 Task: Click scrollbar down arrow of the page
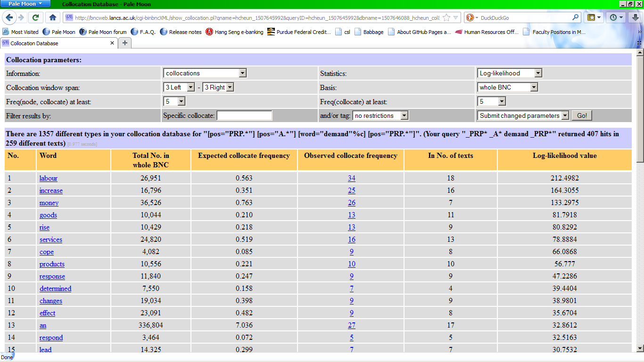(640, 348)
